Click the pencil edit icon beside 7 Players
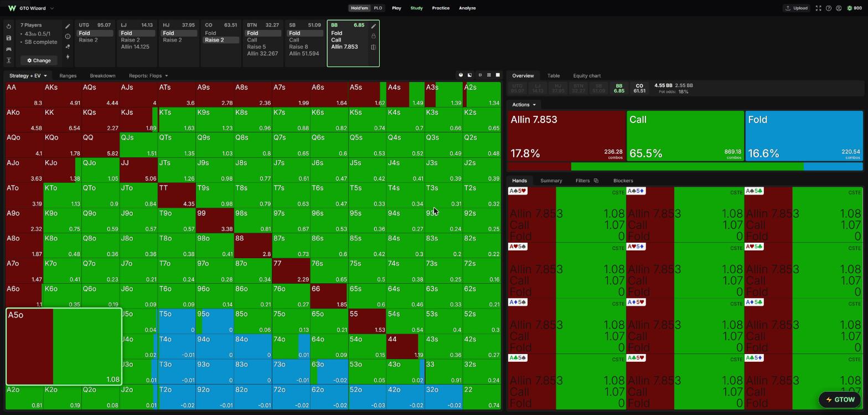This screenshot has width=868, height=415. tap(68, 26)
